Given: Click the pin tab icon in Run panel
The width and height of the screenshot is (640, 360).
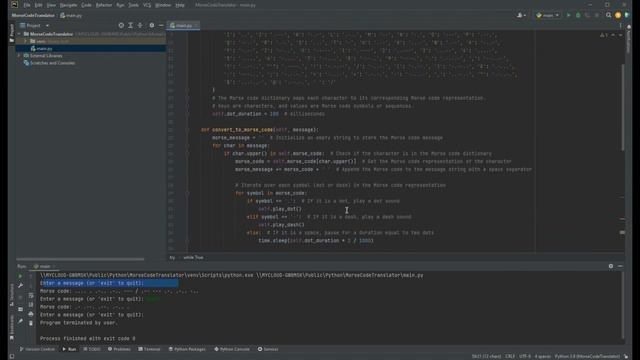Looking at the screenshot, I should [x=20, y=321].
